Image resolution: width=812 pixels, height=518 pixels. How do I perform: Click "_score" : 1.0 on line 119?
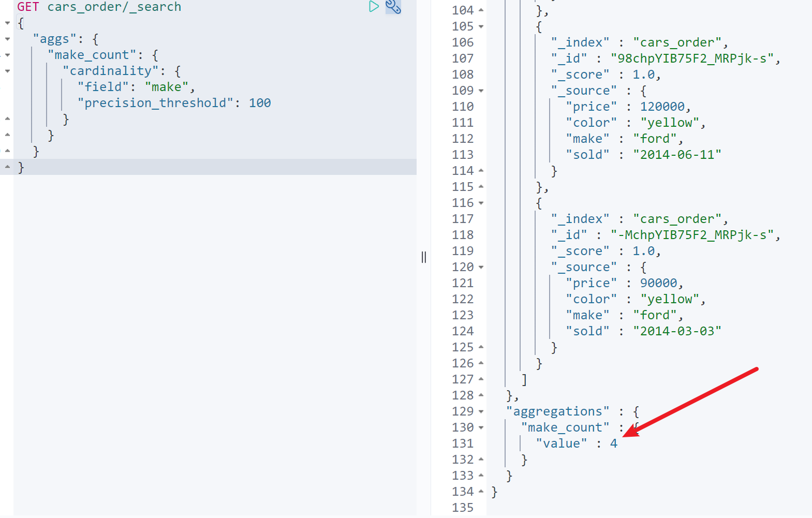[x=606, y=251]
